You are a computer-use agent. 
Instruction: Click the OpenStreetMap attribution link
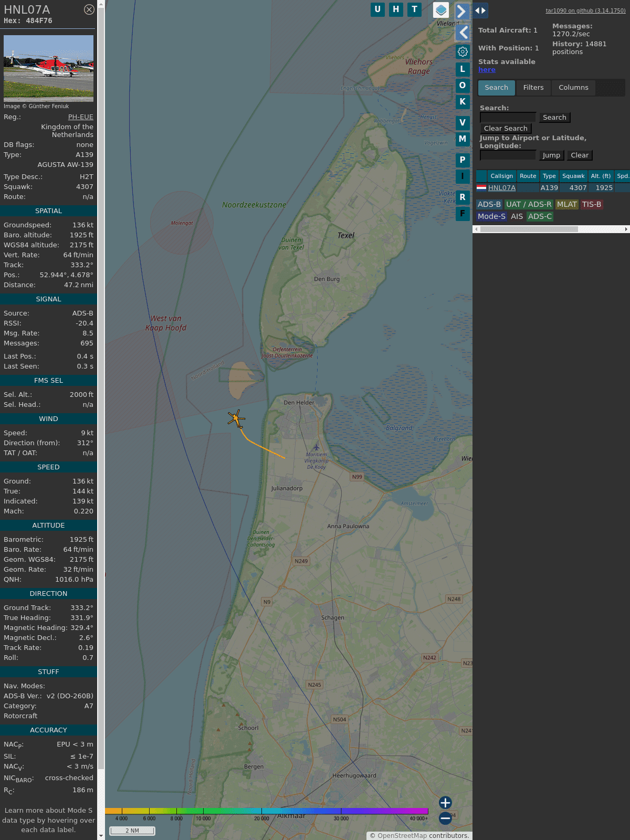[x=402, y=836]
